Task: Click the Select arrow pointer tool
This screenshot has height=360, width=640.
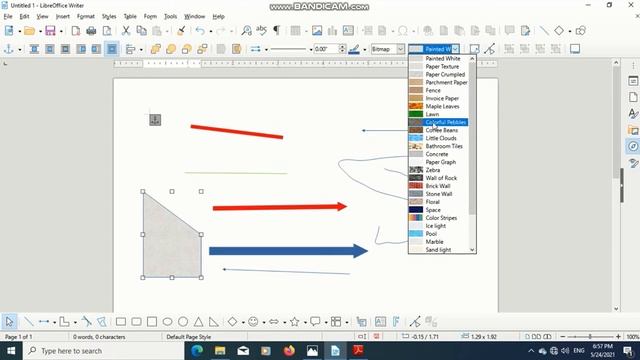Action: [x=9, y=322]
